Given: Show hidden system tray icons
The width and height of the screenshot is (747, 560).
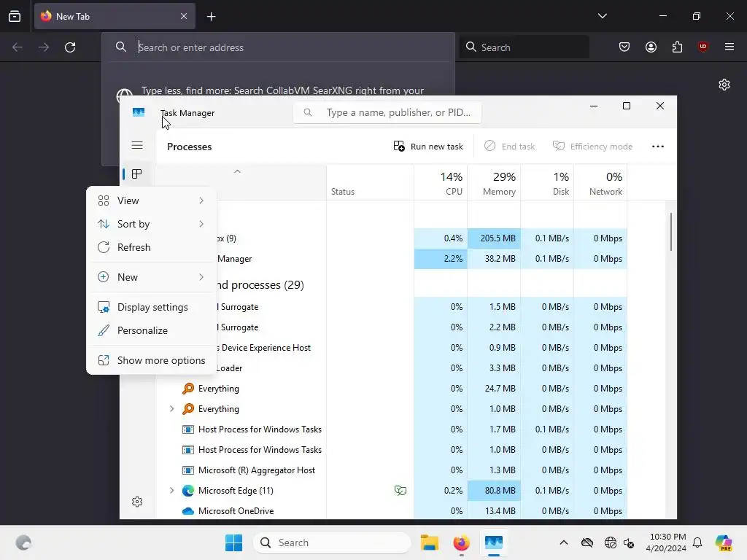Looking at the screenshot, I should (564, 542).
